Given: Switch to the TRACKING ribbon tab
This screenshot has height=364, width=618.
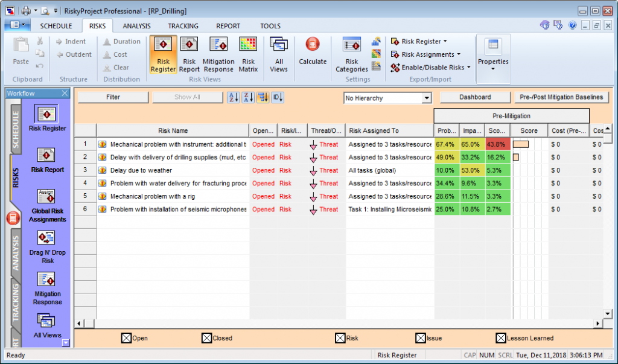Looking at the screenshot, I should 183,26.
